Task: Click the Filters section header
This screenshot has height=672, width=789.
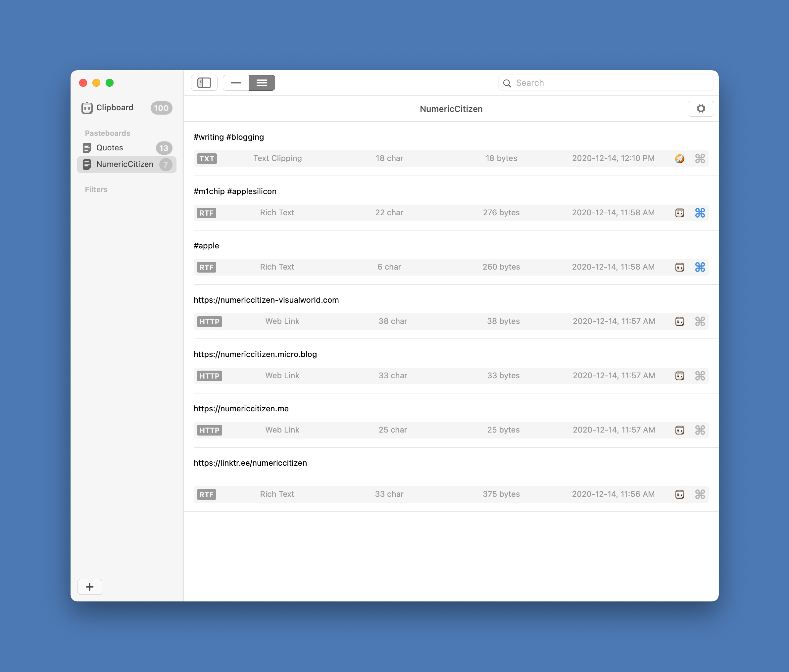Action: pyautogui.click(x=96, y=189)
